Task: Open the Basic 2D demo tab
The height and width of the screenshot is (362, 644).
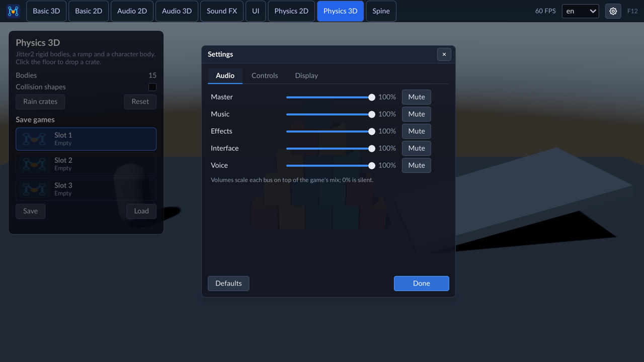Action: (89, 11)
